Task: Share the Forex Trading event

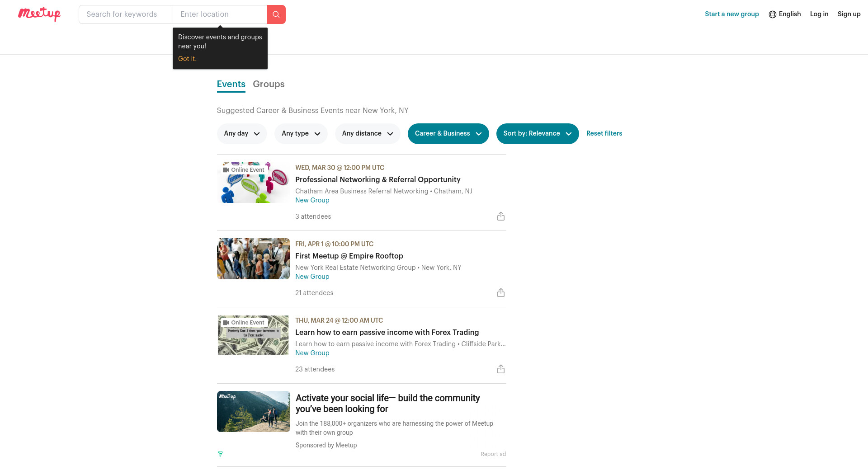Action: click(501, 369)
